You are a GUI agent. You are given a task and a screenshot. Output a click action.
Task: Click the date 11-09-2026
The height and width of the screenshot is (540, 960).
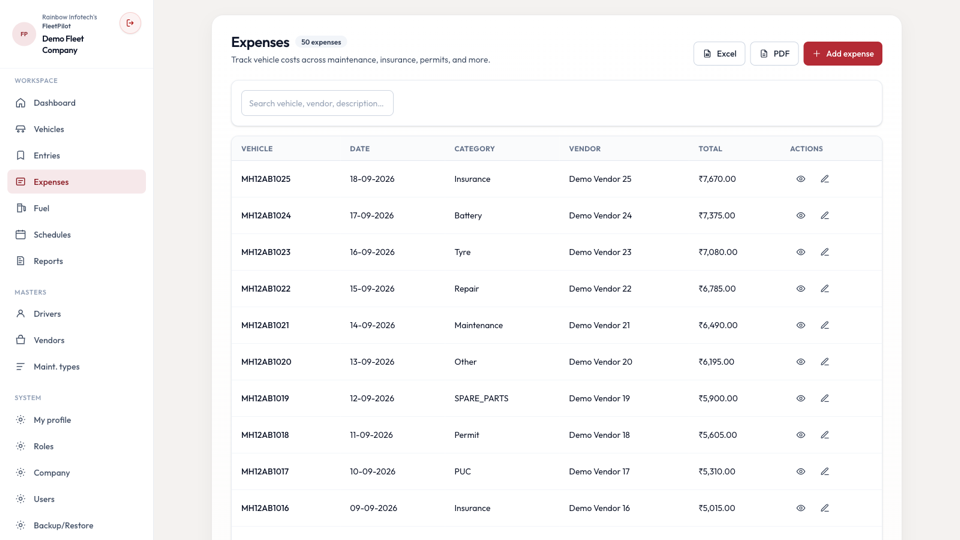(371, 435)
